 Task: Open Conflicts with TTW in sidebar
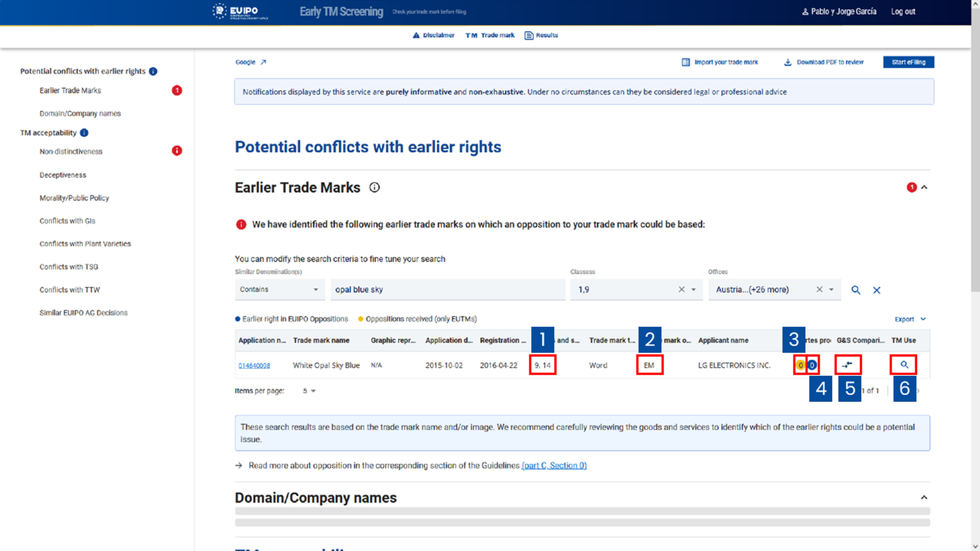[70, 290]
